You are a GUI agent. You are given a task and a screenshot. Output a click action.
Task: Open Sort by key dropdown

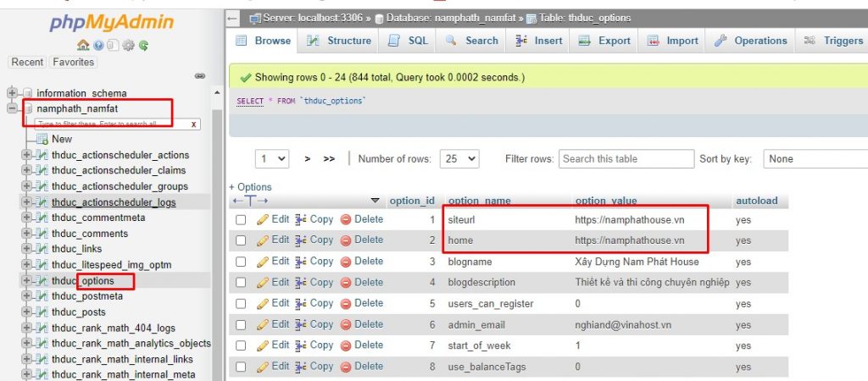coord(815,158)
